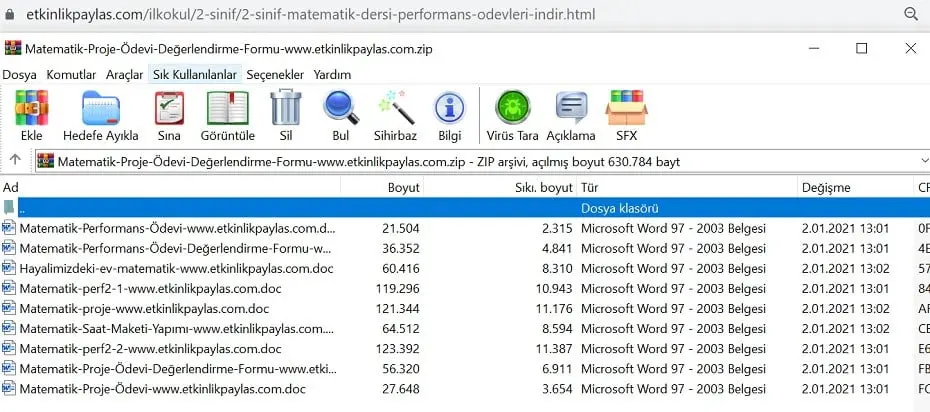Click Word icon of Matematik-perf2-1 file

[9, 289]
